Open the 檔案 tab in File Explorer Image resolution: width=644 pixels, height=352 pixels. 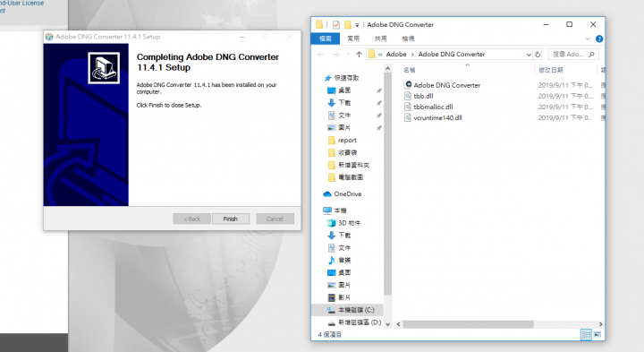coord(326,39)
